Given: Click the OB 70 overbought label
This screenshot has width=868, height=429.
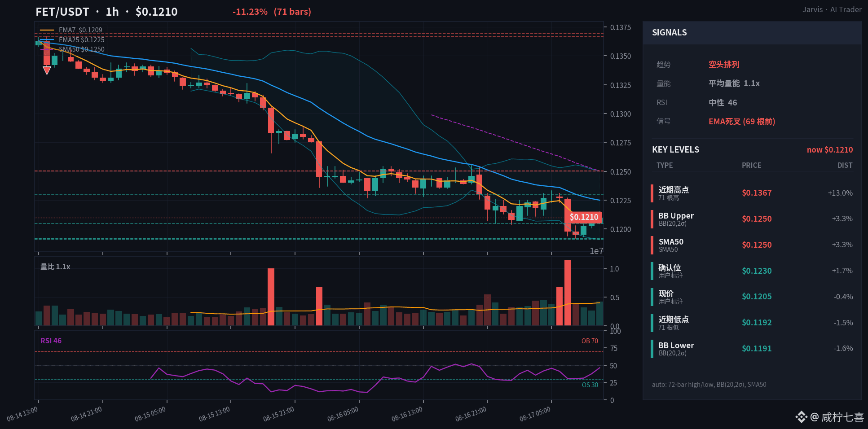Looking at the screenshot, I should point(590,341).
